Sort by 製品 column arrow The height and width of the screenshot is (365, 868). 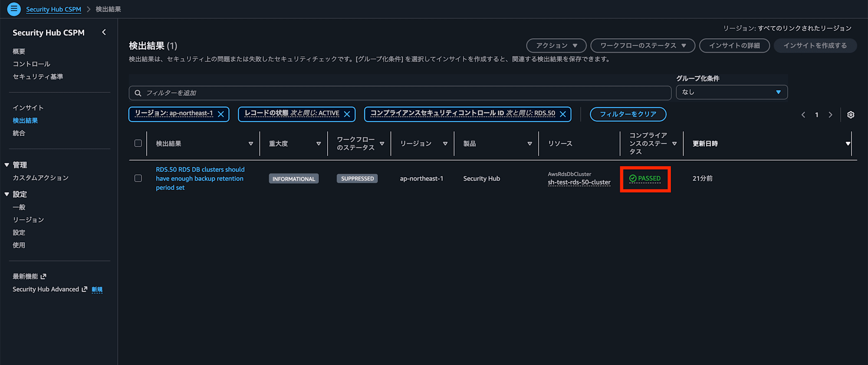529,143
